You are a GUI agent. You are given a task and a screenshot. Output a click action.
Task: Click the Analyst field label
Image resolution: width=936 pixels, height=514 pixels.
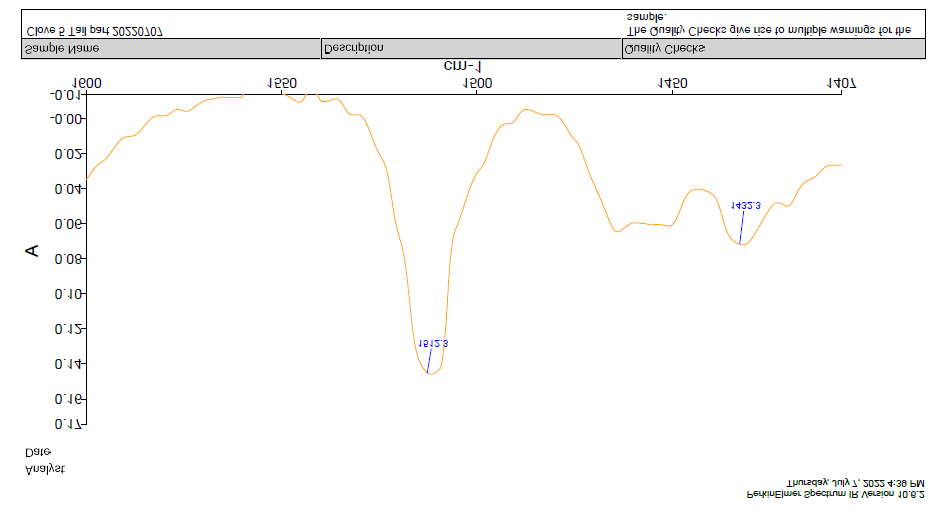(x=45, y=469)
